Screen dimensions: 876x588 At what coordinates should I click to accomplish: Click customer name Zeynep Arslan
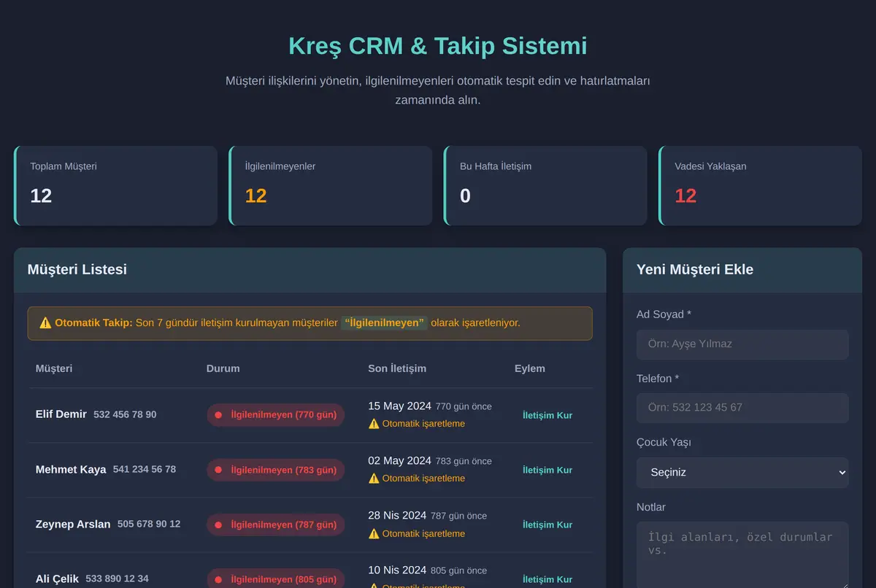[x=73, y=524]
